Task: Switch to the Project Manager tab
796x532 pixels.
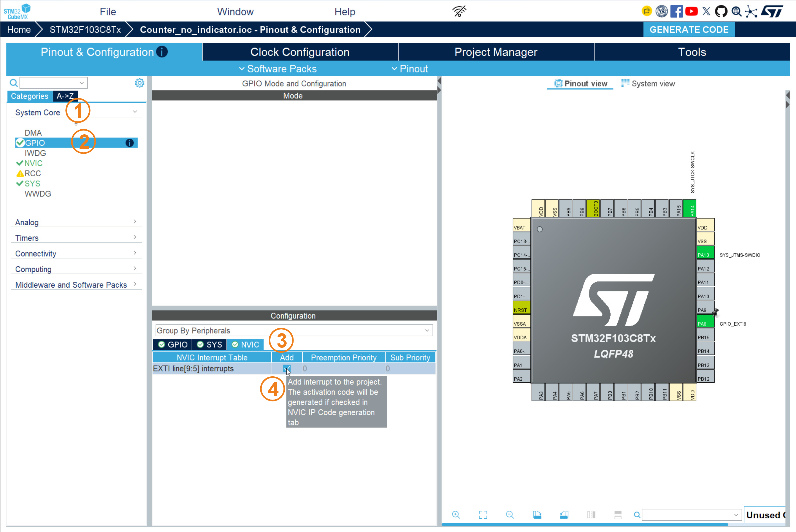Action: 496,52
